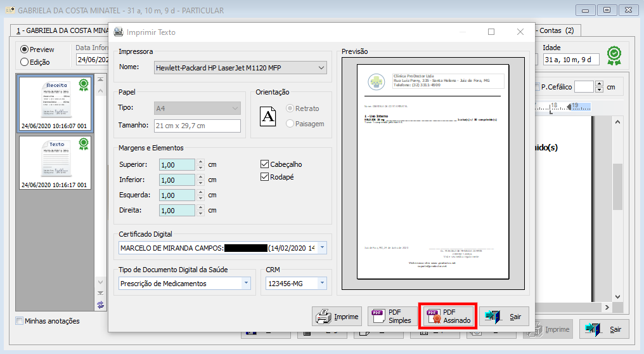Viewport: 644px width, 354px height.
Task: Select the Preview radio button
Action: 24,49
